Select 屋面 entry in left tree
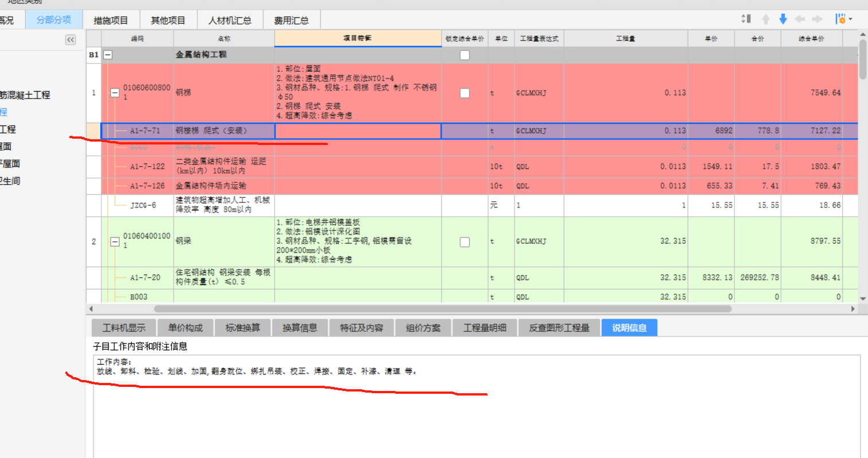The width and height of the screenshot is (868, 458). [6, 147]
